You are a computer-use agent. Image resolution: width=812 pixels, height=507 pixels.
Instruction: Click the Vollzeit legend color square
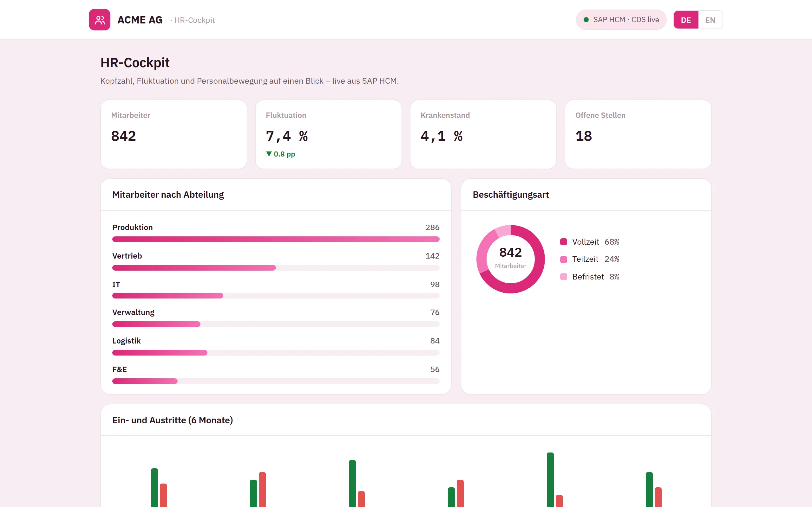coord(563,242)
